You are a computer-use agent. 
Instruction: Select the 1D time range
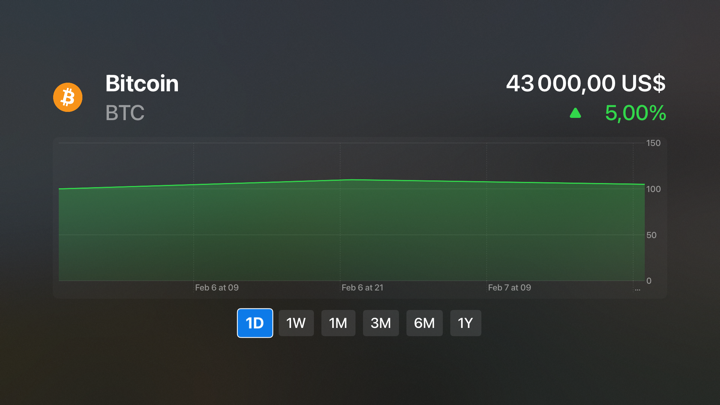pyautogui.click(x=255, y=323)
